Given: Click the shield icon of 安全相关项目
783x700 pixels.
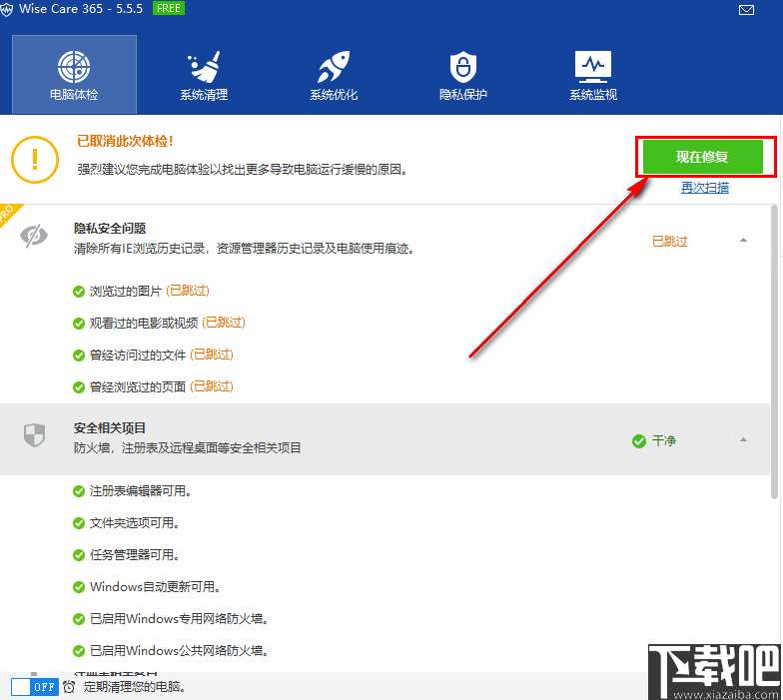Looking at the screenshot, I should 34,435.
